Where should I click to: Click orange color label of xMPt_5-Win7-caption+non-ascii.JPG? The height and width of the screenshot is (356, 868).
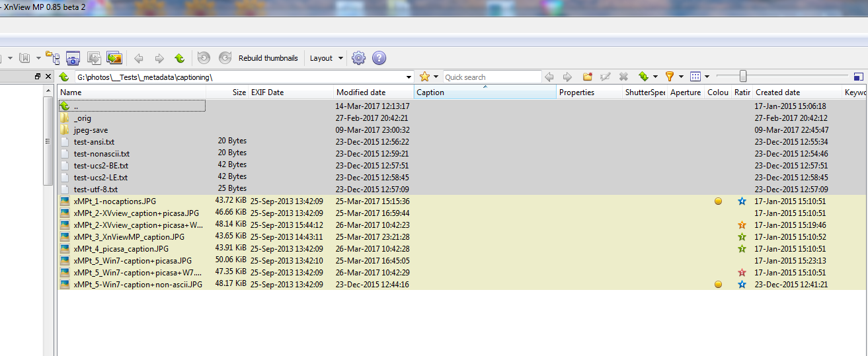(718, 285)
